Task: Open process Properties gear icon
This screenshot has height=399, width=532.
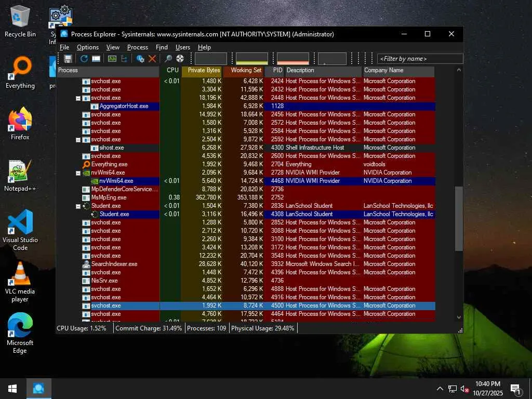Action: tap(140, 59)
